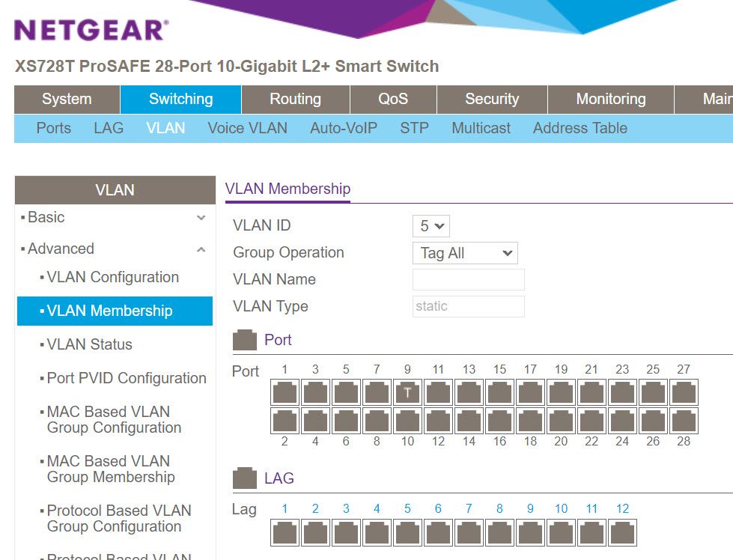This screenshot has height=560, width=733.
Task: Open Port PVID Configuration page
Action: point(127,378)
